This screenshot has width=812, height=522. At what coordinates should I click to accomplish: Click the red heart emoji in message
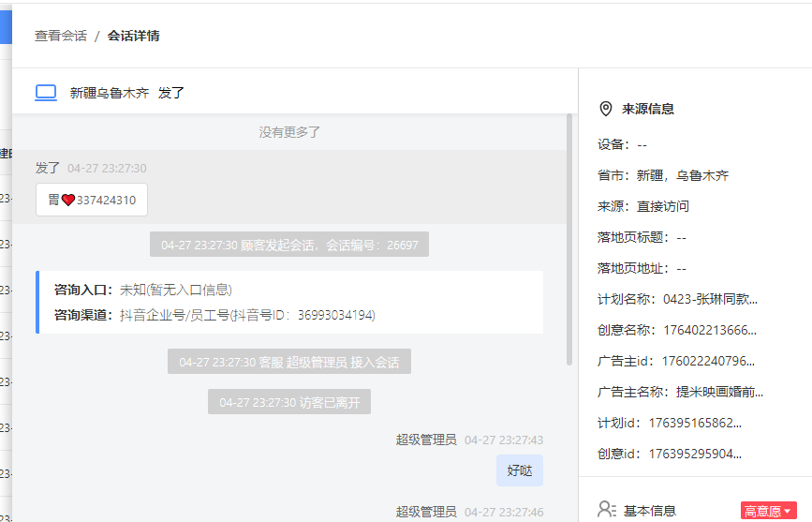[68, 201]
